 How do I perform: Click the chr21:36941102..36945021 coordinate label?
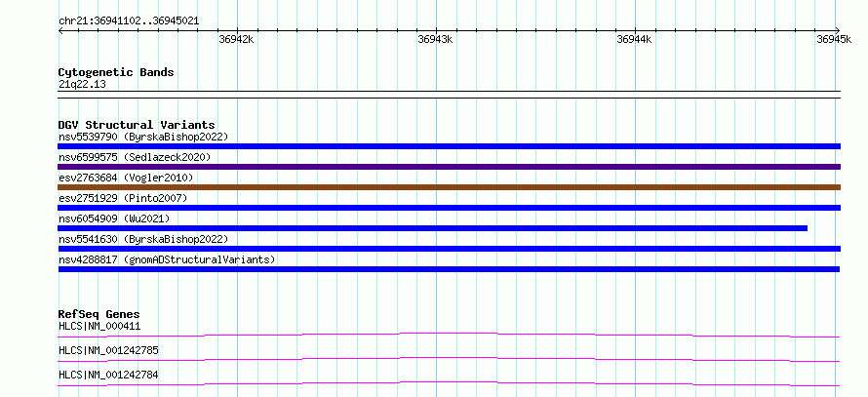click(x=129, y=21)
